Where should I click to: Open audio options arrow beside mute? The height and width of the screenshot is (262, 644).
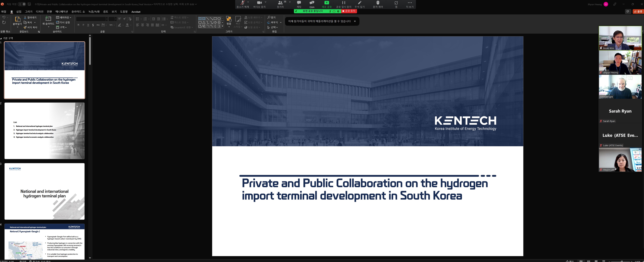click(x=248, y=2)
